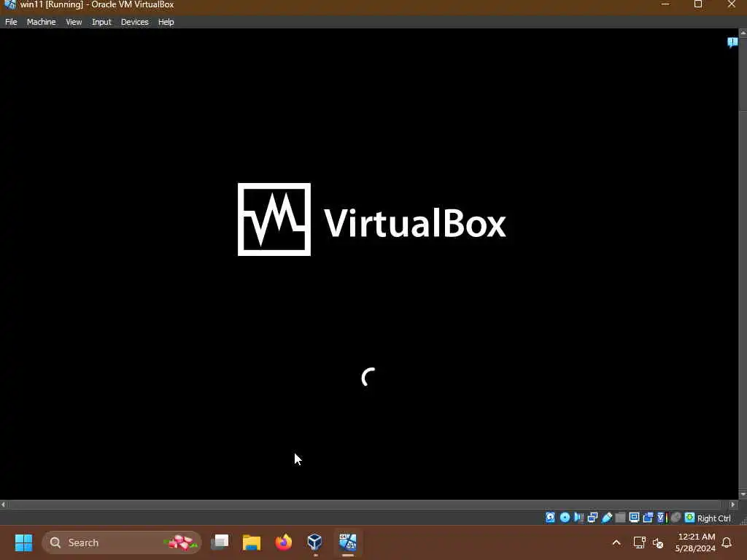Click the virtual display status icon
This screenshot has width=747, height=560.
tap(634, 518)
